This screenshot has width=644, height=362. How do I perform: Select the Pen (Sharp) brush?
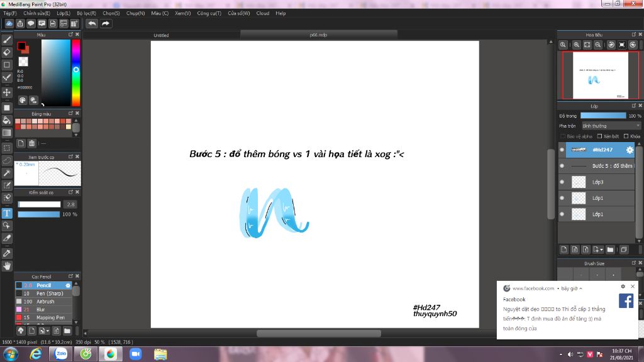44,293
